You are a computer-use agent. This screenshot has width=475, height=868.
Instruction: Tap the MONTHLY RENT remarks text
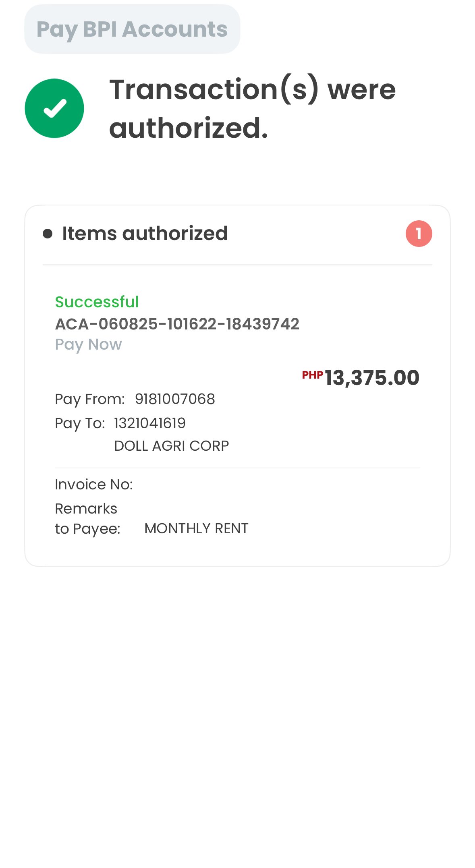pos(196,528)
